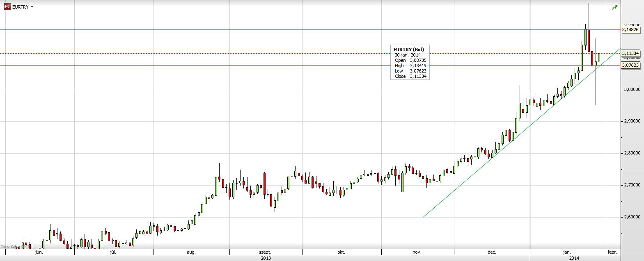The height and width of the screenshot is (261, 644).
Task: Click the 2,80000 price axis value
Action: click(x=632, y=153)
